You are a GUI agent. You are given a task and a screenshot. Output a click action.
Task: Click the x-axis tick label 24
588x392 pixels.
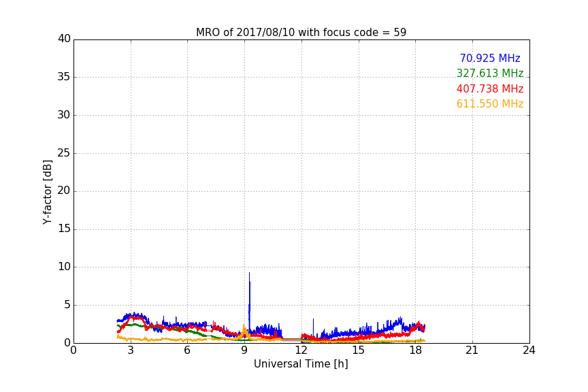pos(529,350)
